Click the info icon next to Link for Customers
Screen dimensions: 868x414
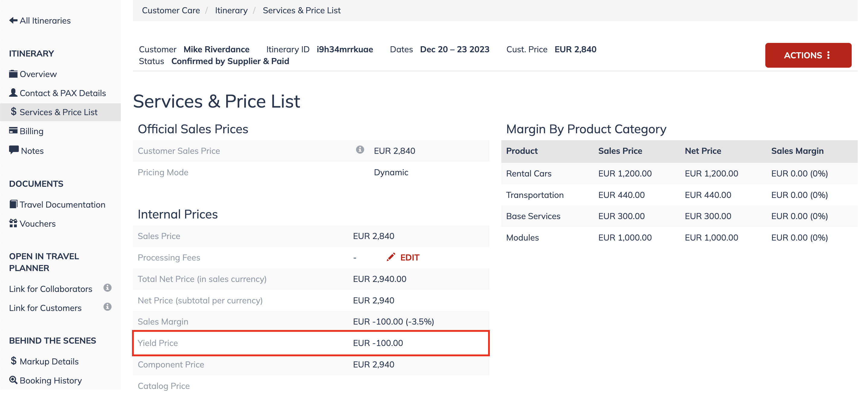108,307
